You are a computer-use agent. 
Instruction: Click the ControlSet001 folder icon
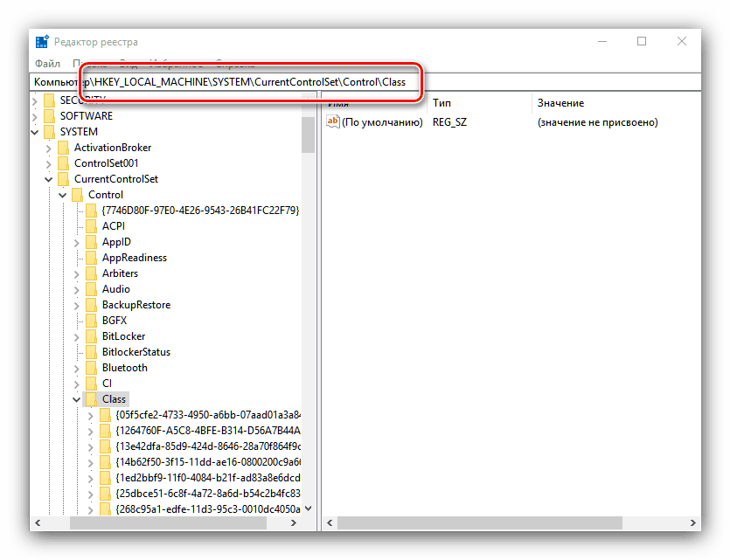pos(63,163)
